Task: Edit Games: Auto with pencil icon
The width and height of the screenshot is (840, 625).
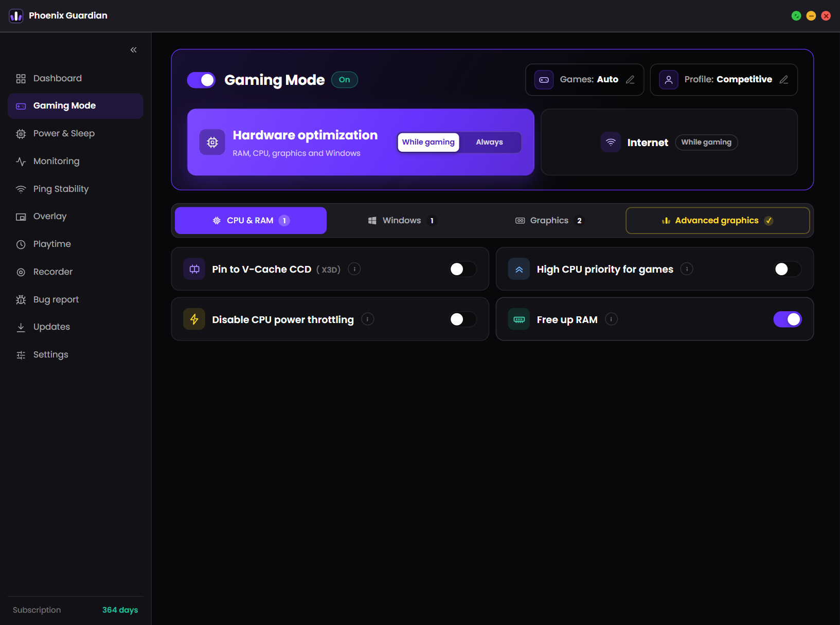Action: pos(630,80)
